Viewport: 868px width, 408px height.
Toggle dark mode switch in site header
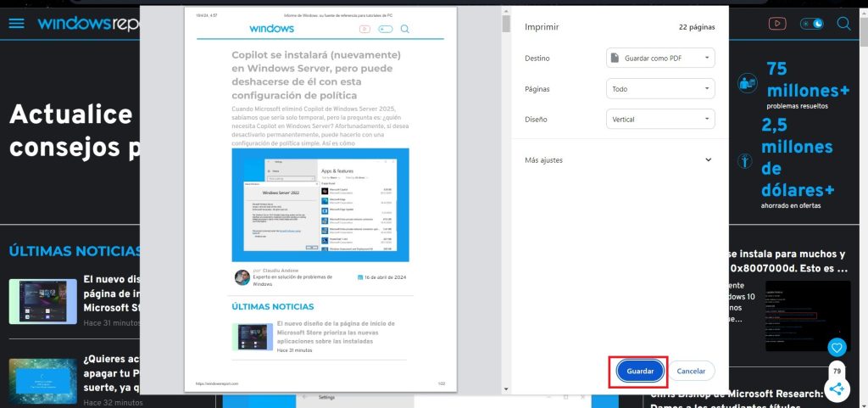tap(811, 23)
